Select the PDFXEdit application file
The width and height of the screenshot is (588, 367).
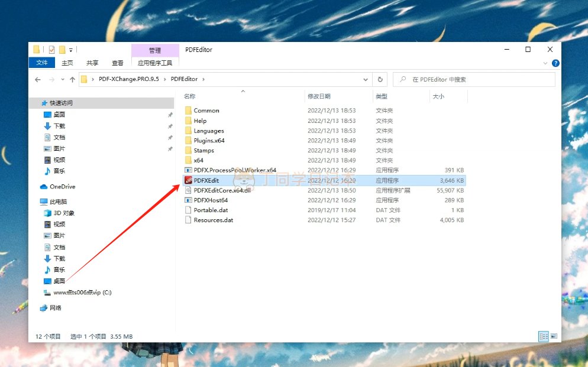pos(206,180)
